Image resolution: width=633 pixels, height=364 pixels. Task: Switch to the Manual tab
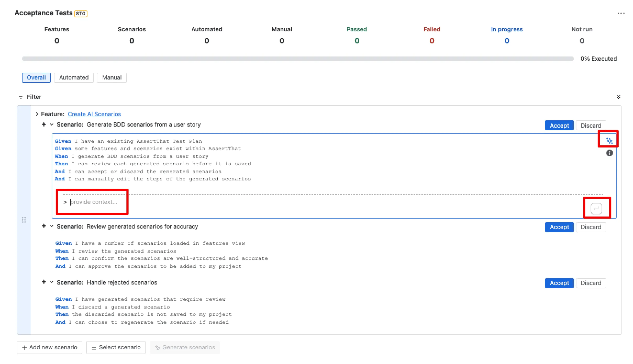(112, 78)
